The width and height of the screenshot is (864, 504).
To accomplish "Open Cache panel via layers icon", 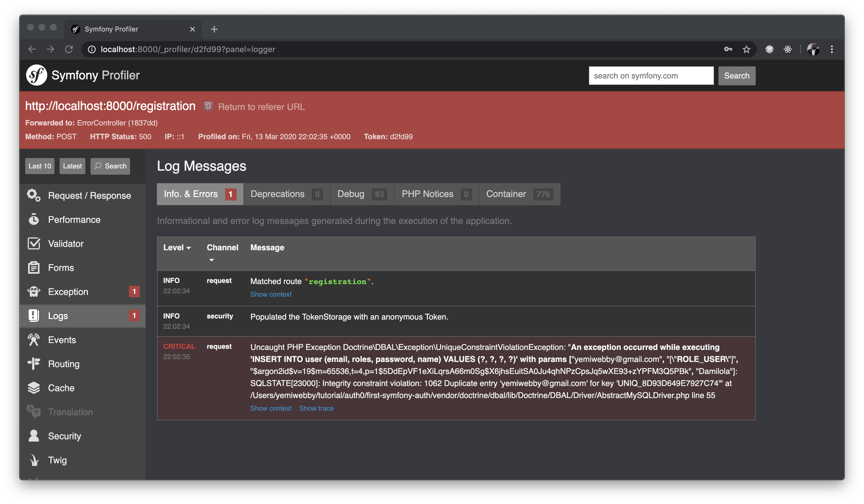I will click(x=34, y=388).
